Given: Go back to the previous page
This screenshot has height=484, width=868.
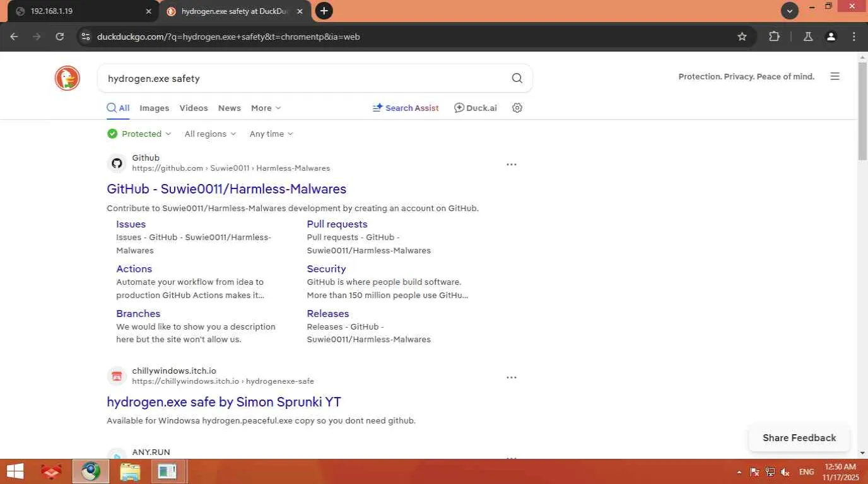Looking at the screenshot, I should coord(14,37).
